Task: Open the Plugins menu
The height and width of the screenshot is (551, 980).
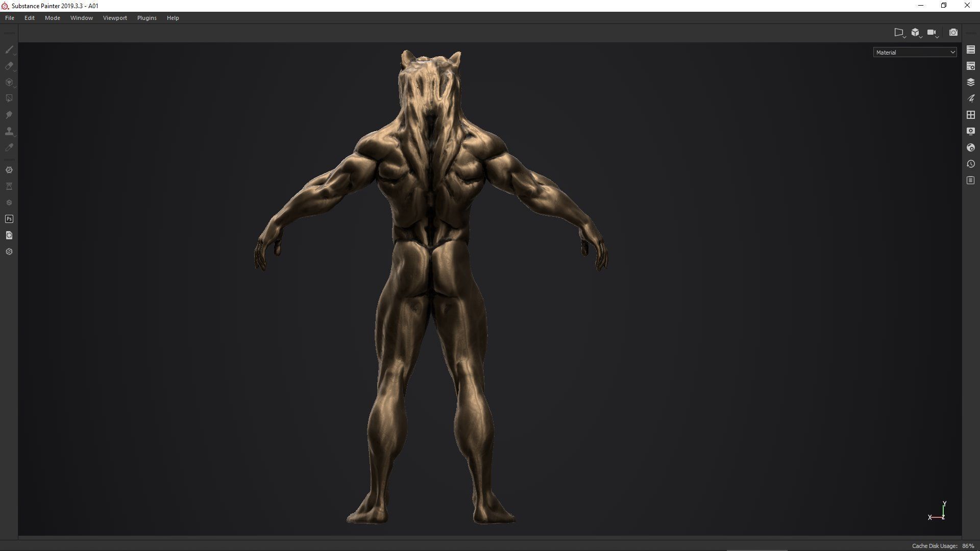Action: (147, 18)
